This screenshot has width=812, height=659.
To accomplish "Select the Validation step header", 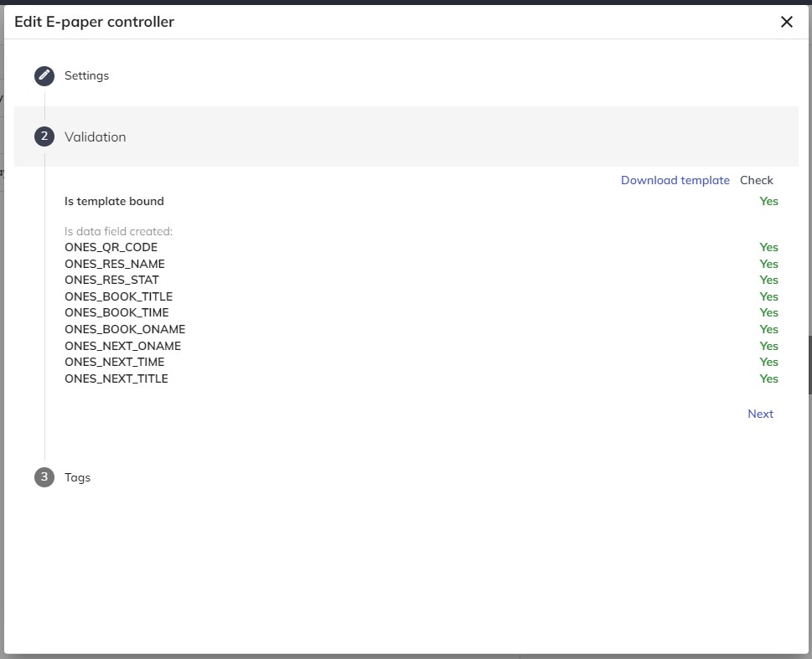I will coord(96,136).
